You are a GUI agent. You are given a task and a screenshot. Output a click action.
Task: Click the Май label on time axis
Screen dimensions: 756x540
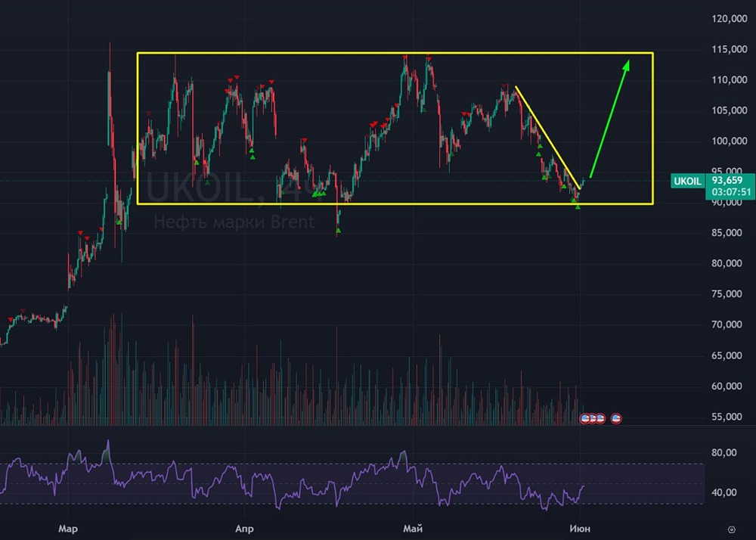click(x=413, y=529)
